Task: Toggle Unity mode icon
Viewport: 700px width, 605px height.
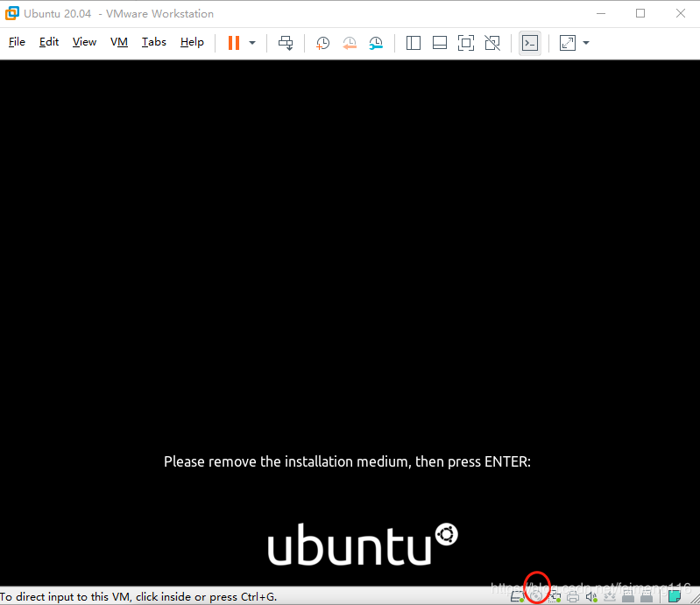Action: 492,43
